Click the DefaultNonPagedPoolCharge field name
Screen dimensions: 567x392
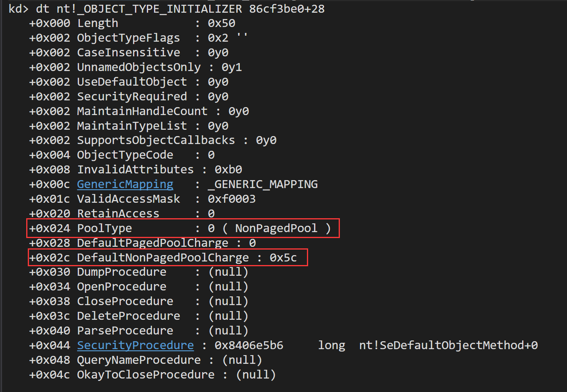pos(163,258)
